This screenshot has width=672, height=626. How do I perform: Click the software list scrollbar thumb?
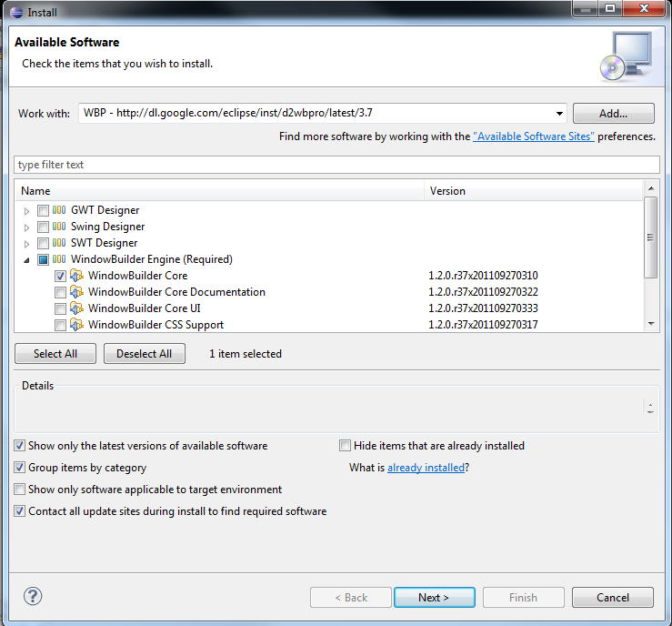coord(650,237)
